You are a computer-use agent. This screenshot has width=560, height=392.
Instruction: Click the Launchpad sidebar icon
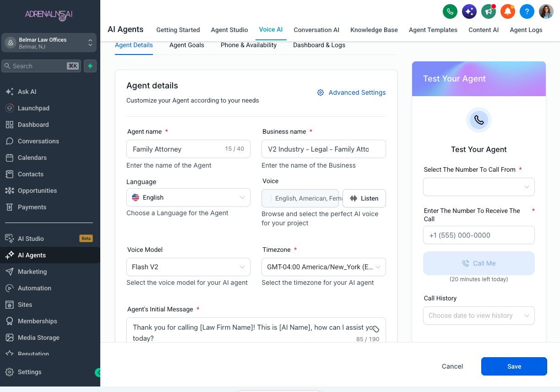click(x=9, y=108)
